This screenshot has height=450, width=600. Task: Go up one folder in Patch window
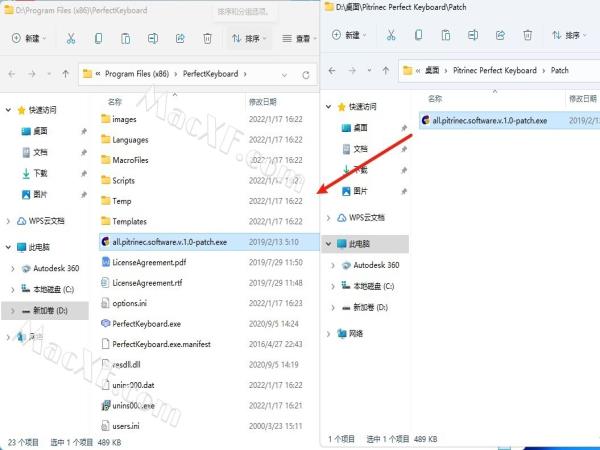(386, 70)
